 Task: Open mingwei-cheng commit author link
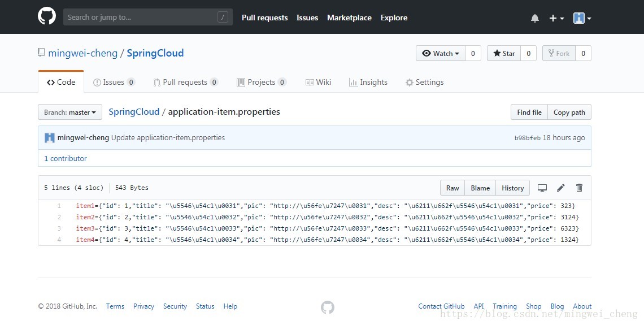tap(83, 138)
